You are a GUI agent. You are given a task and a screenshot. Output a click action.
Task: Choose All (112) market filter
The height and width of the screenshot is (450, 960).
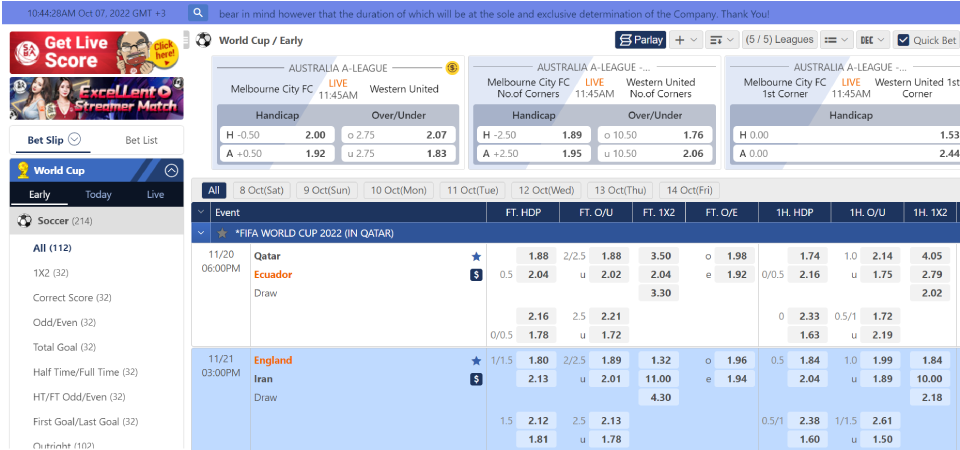[x=52, y=248]
